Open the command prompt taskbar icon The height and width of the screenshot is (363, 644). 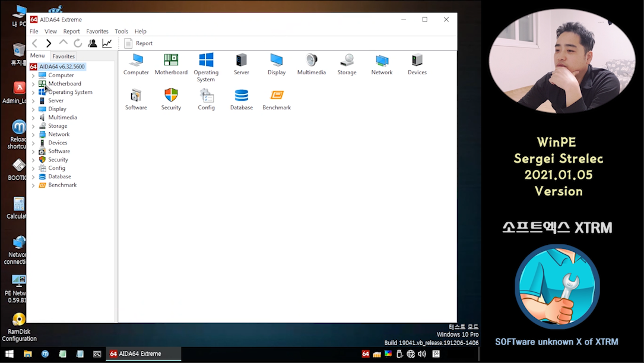point(97,354)
